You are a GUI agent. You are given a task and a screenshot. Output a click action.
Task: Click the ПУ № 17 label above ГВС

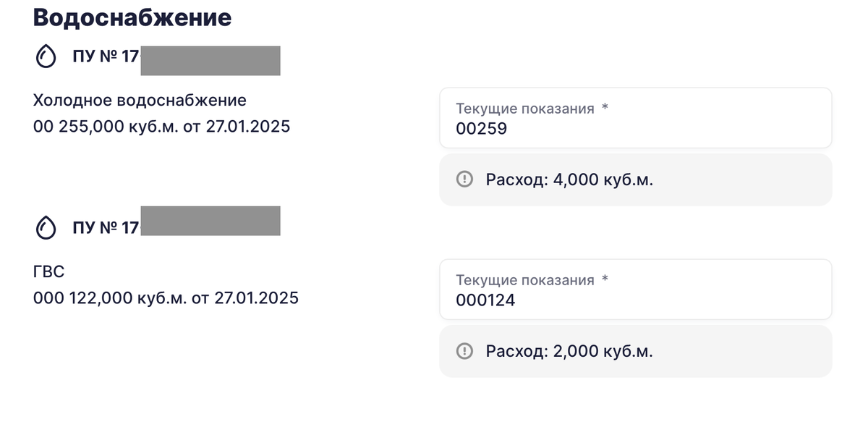click(x=106, y=228)
